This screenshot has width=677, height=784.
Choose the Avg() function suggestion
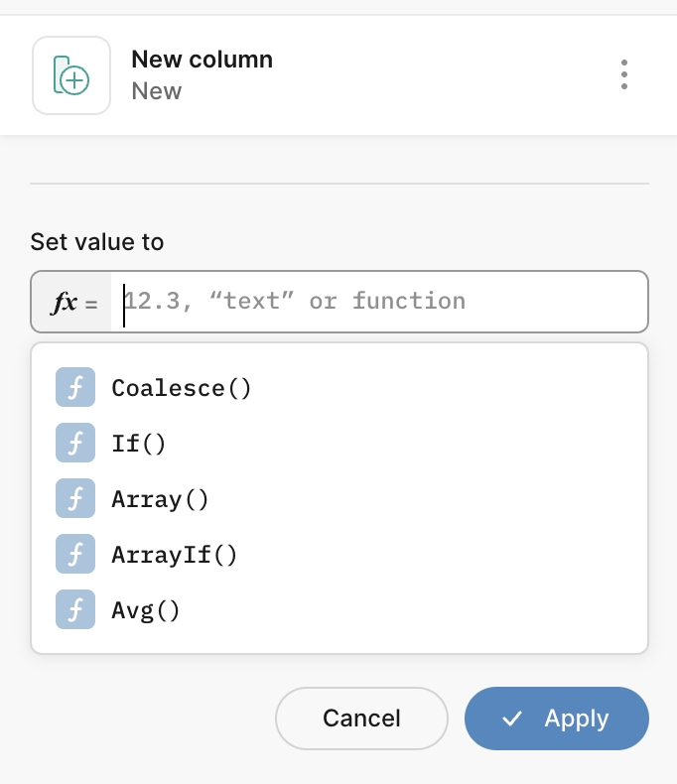tap(339, 609)
